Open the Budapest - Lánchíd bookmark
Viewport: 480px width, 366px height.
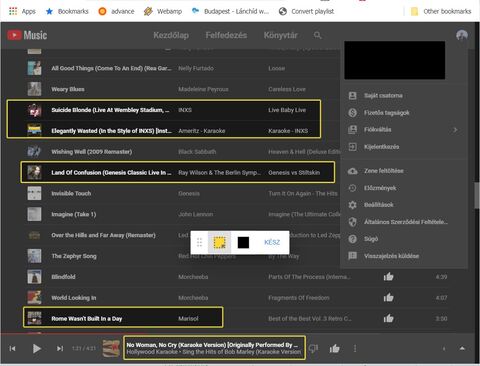pyautogui.click(x=230, y=11)
